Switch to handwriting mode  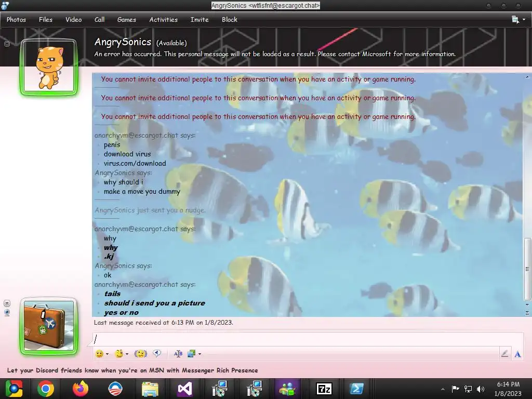click(504, 354)
